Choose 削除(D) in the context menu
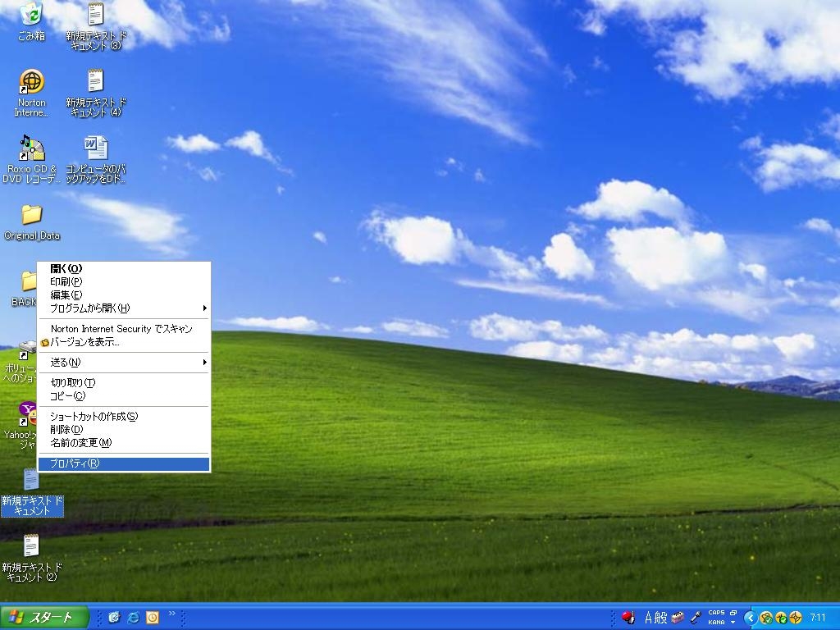Screen dimensions: 840x630 pos(66,430)
